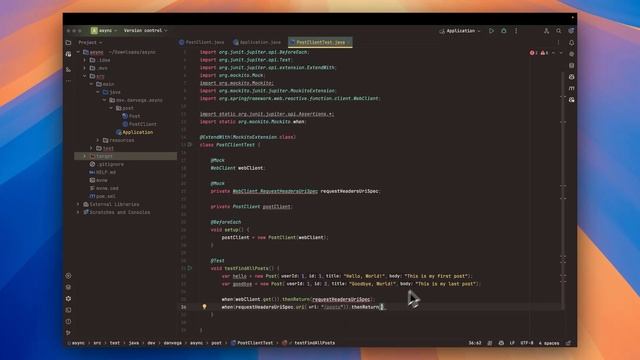Click the lightbulb quick-fix icon on line 34
This screenshot has width=640, height=360.
(204, 307)
